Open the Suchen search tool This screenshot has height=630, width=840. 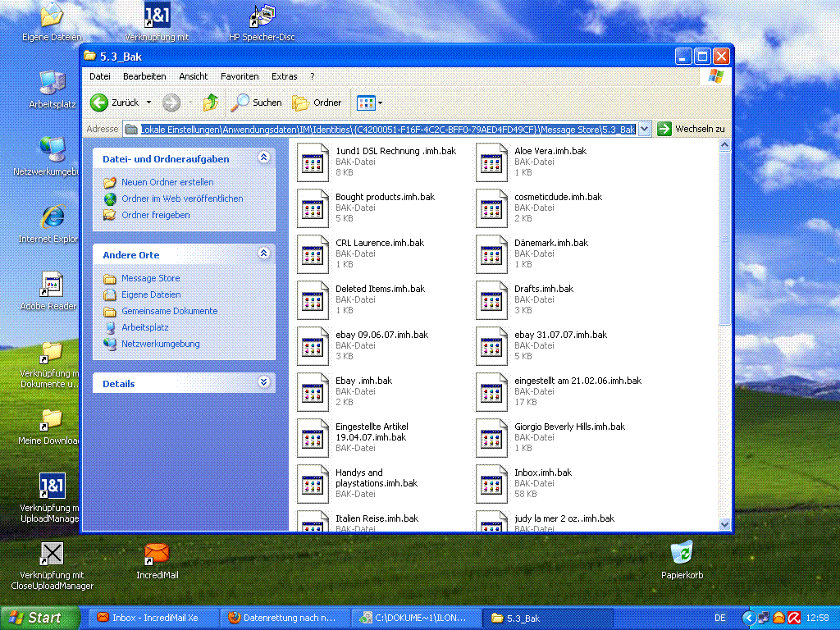(256, 103)
